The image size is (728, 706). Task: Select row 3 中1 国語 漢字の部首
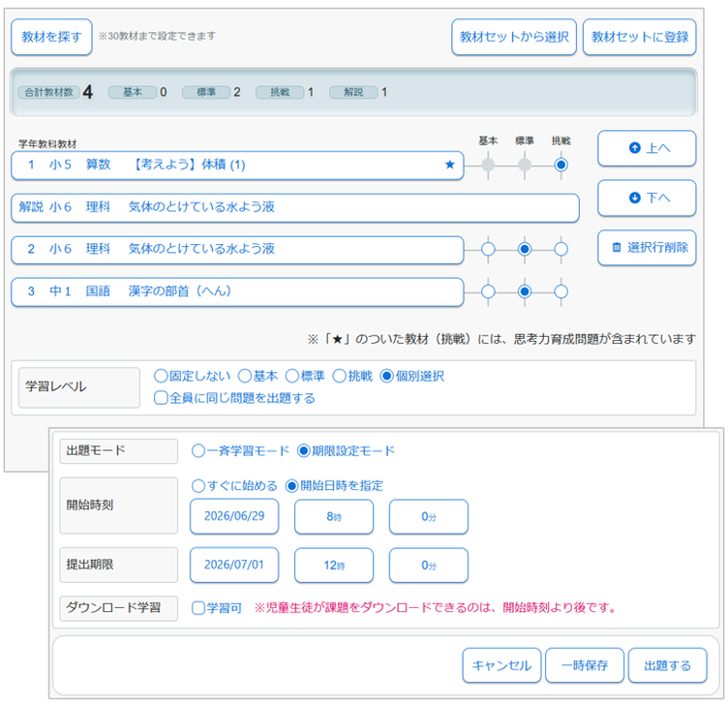pos(237,292)
